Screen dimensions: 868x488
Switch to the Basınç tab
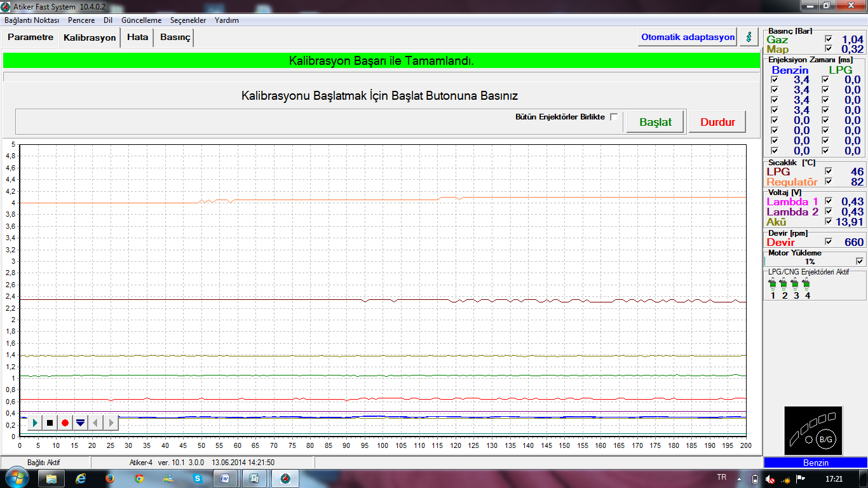click(x=175, y=37)
